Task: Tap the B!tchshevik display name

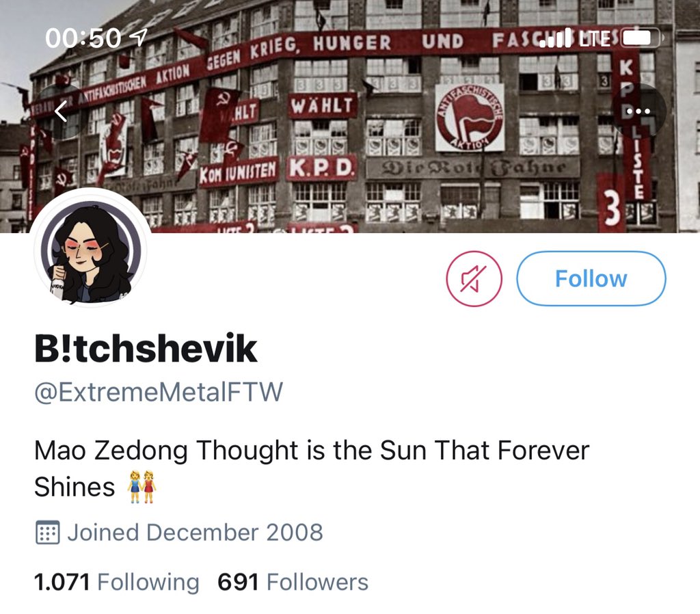Action: [146, 348]
